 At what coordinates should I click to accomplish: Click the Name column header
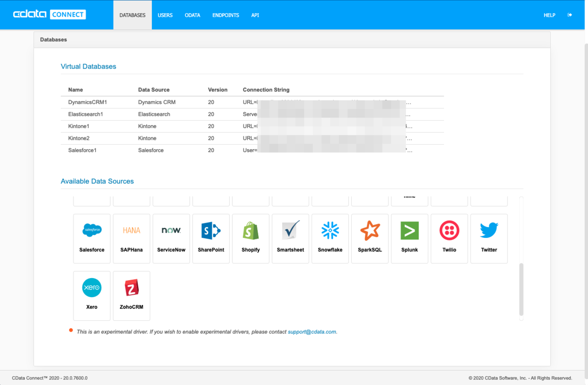tap(75, 90)
